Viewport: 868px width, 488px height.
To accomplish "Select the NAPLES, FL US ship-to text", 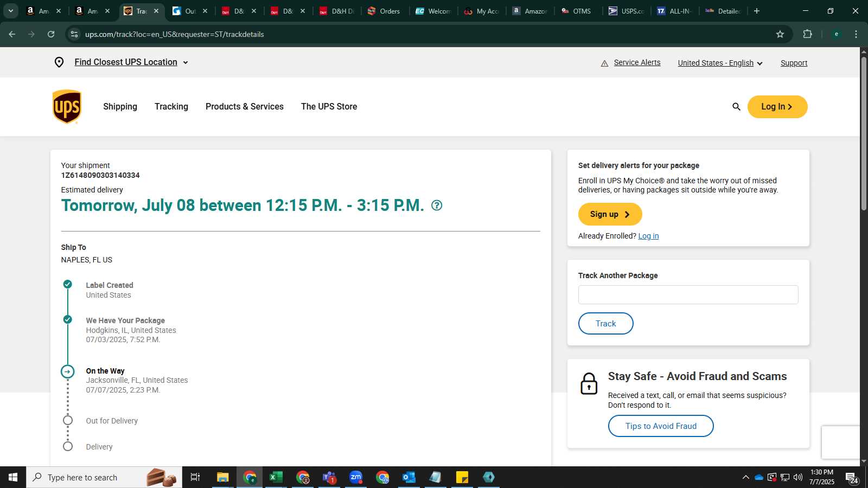I will (87, 260).
